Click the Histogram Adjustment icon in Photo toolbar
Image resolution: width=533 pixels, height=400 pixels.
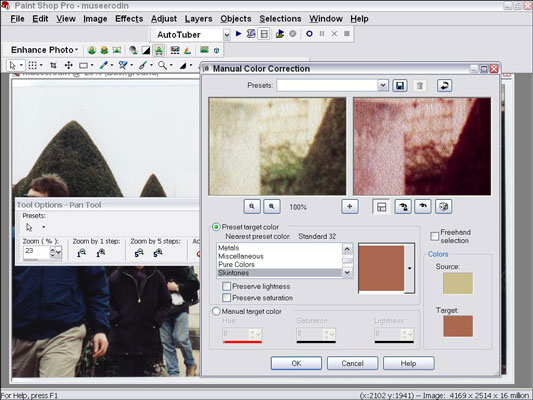pos(175,50)
